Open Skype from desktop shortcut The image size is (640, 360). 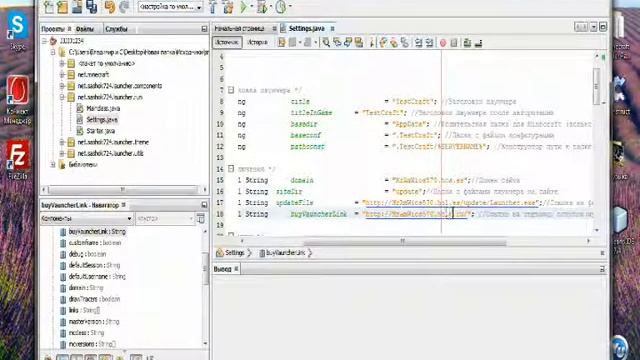click(x=18, y=31)
